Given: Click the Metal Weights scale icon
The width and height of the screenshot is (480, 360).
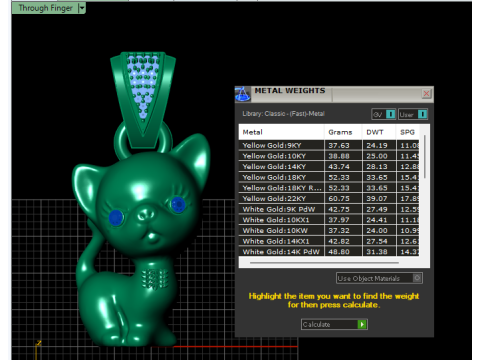Looking at the screenshot, I should 242,94.
